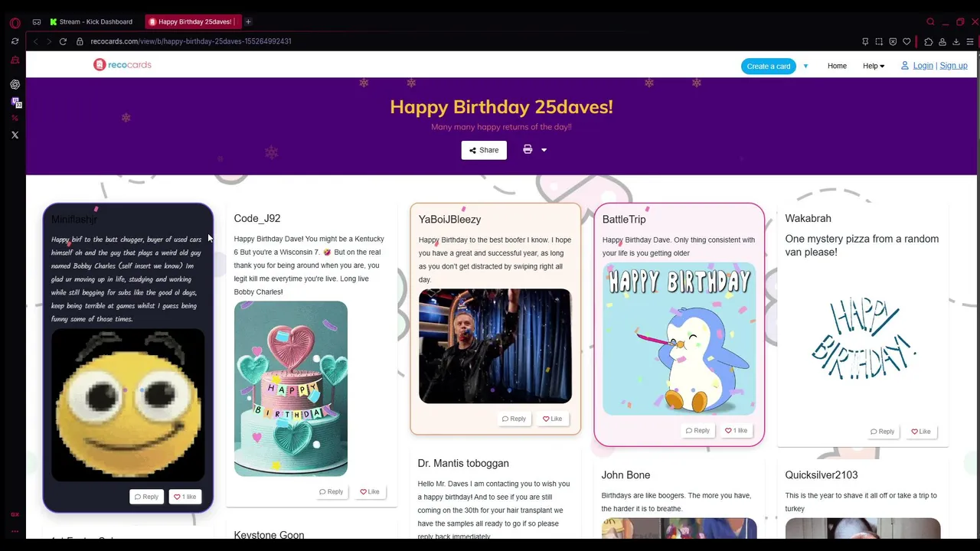
Task: View site security lock info
Action: click(80, 41)
